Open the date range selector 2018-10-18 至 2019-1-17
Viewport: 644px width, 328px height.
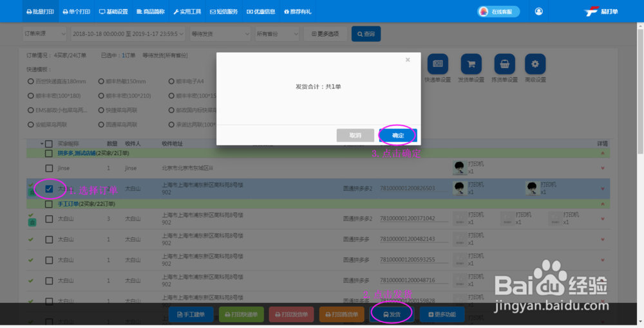coord(128,33)
